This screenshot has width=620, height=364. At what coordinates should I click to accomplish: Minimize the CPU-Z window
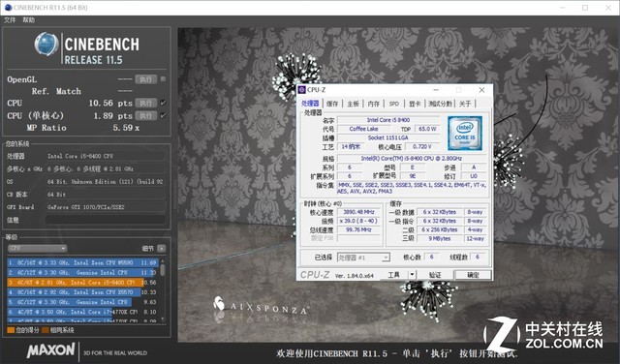point(436,90)
